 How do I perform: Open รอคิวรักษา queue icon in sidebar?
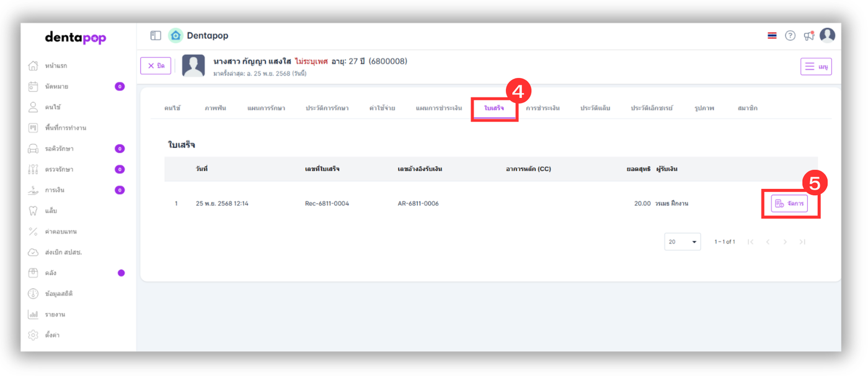33,149
